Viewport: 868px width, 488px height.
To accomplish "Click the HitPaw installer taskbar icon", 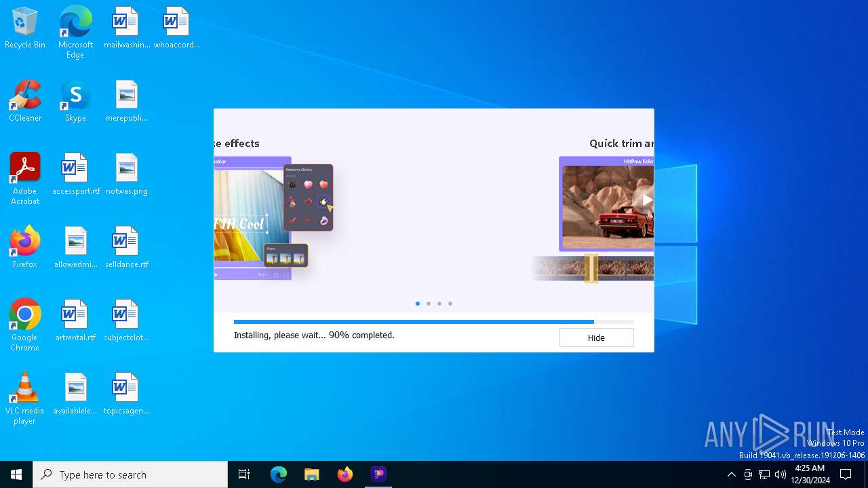I will coord(378,474).
